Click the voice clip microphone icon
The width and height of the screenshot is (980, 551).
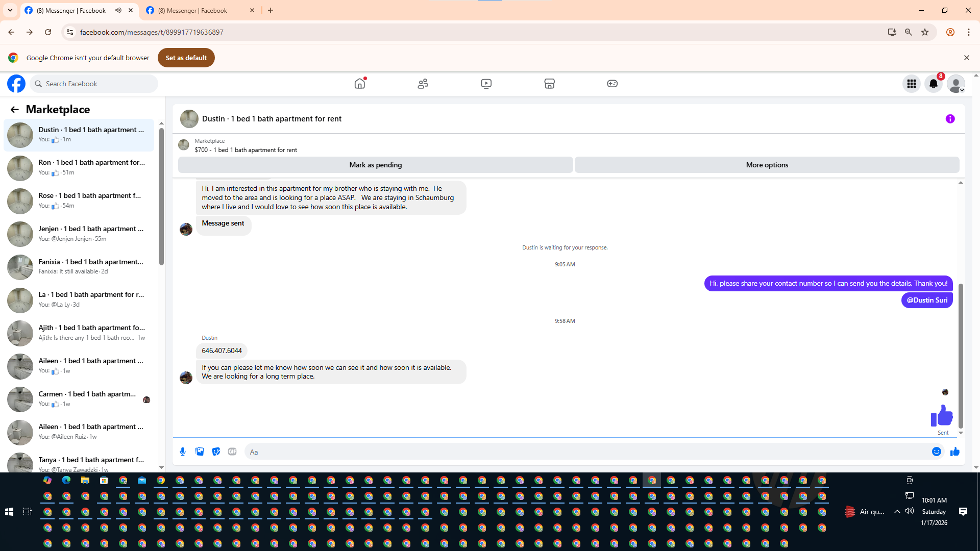click(x=183, y=452)
